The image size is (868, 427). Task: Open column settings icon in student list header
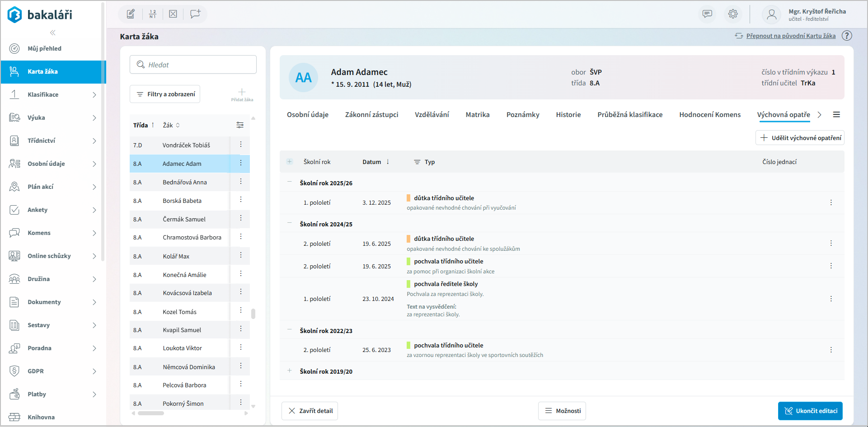tap(240, 125)
